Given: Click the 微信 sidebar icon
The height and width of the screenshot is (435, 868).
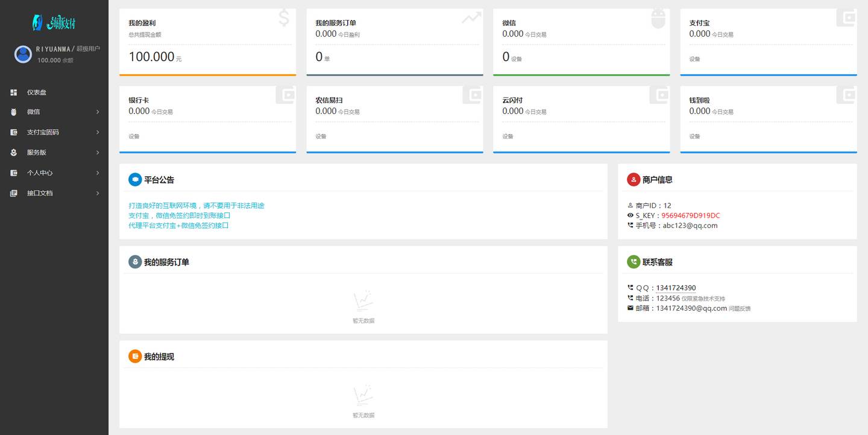Looking at the screenshot, I should pos(14,112).
